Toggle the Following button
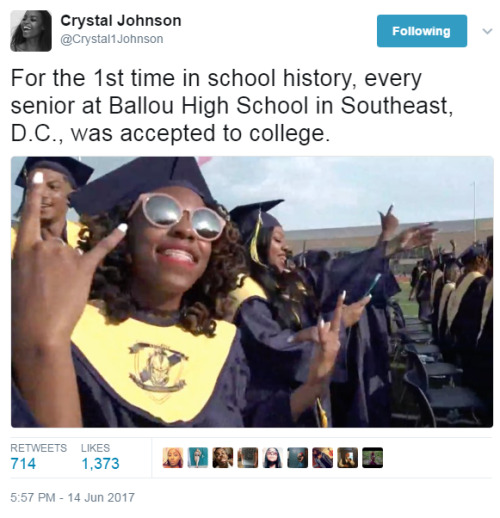 [x=422, y=31]
